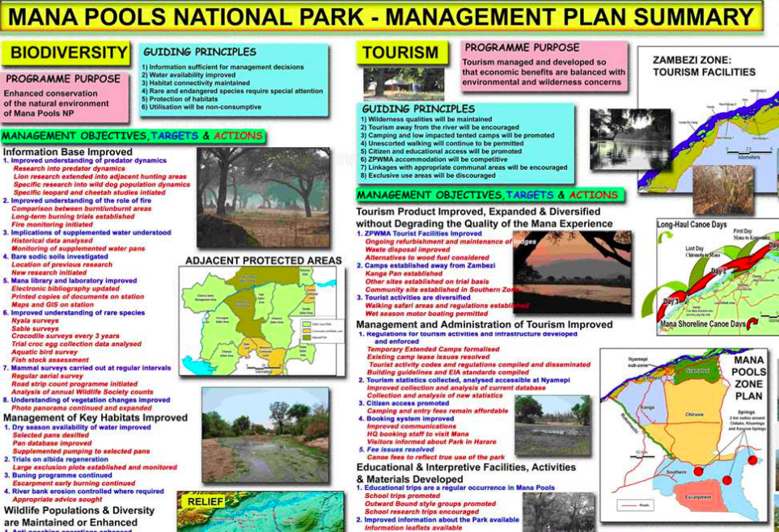Click 'Educational & Interpretive Facilities, Activities' heading
The width and height of the screenshot is (779, 532).
pos(467,467)
